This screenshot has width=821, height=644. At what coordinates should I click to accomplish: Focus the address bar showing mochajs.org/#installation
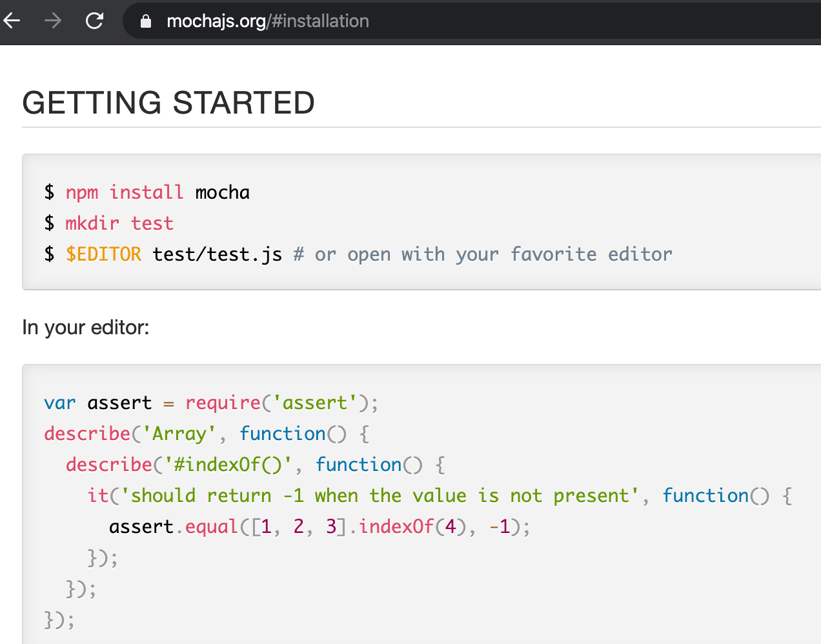tap(471, 21)
